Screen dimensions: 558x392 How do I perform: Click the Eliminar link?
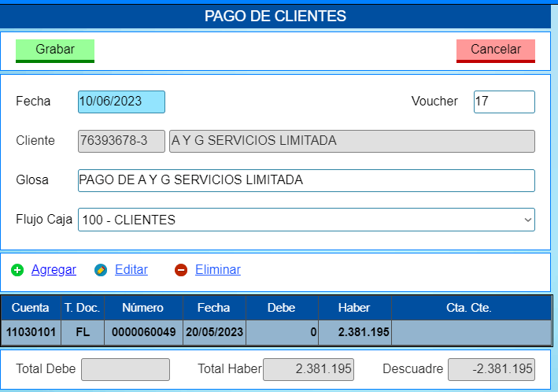(x=218, y=269)
